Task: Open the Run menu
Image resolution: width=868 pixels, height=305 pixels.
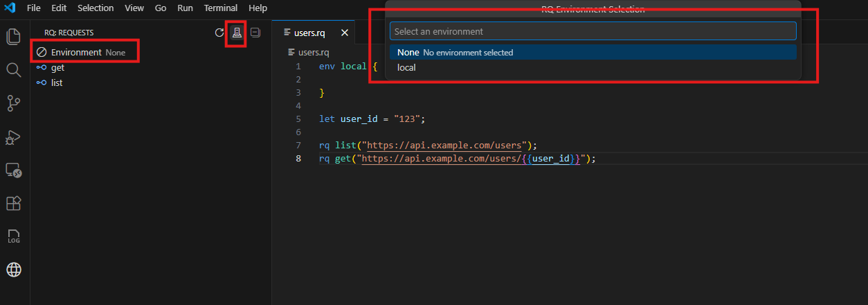Action: coord(185,8)
